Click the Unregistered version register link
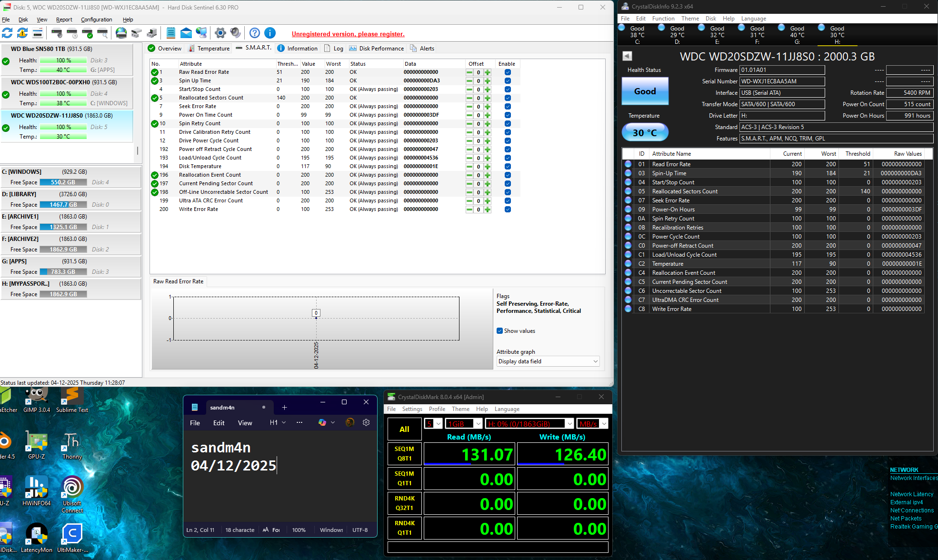The image size is (938, 560). point(348,34)
